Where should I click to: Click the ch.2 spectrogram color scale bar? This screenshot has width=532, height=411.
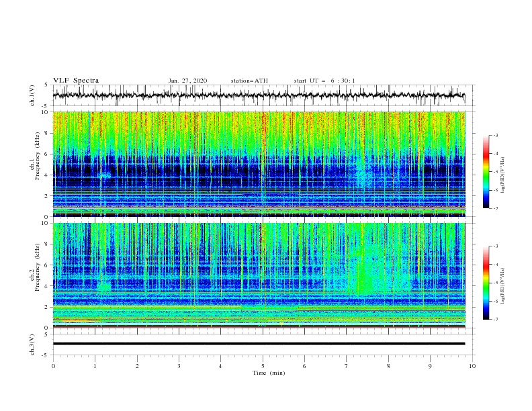click(x=486, y=283)
